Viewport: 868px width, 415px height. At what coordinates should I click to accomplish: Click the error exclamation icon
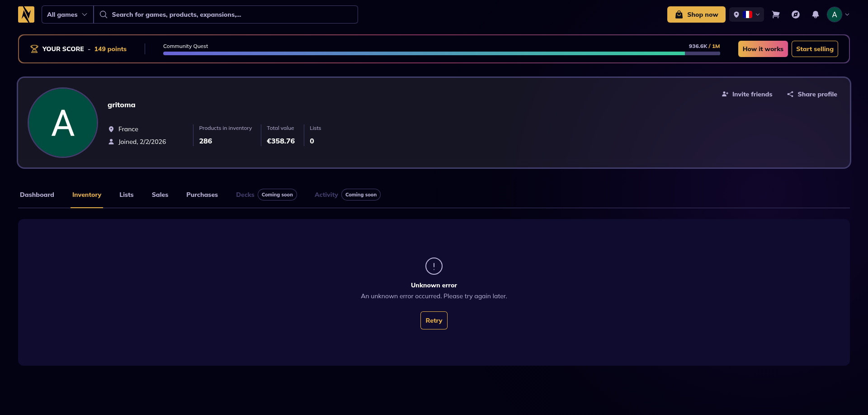[x=434, y=266]
